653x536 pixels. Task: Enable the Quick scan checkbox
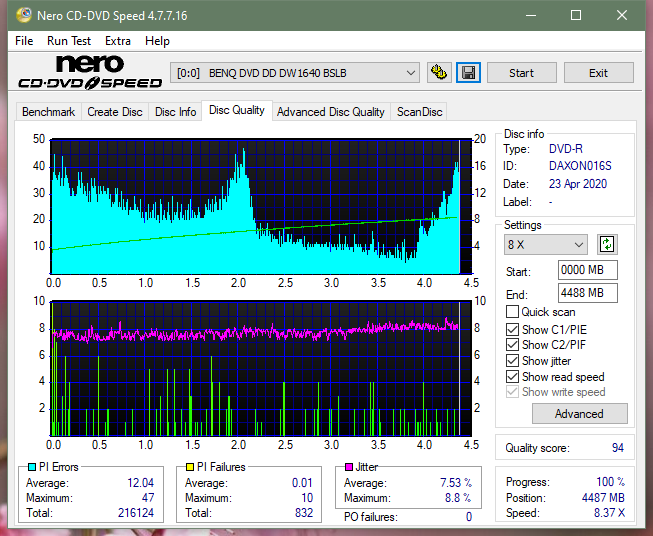coord(512,312)
